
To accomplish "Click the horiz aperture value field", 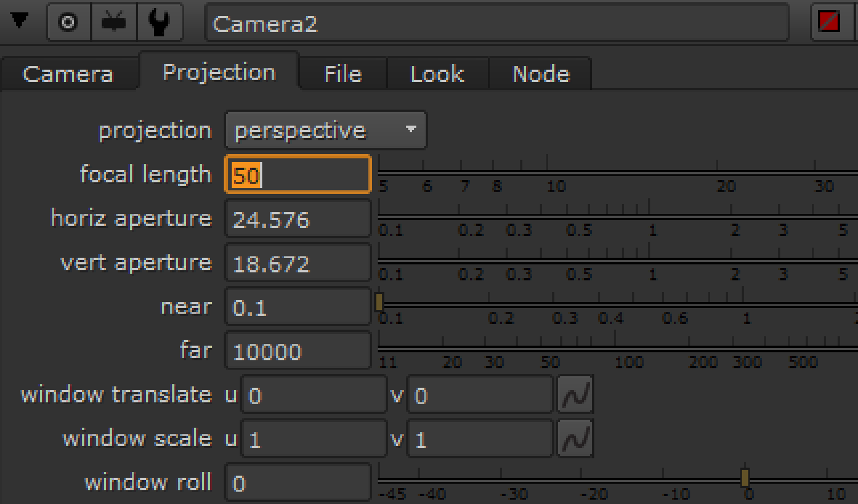I will coord(298,219).
